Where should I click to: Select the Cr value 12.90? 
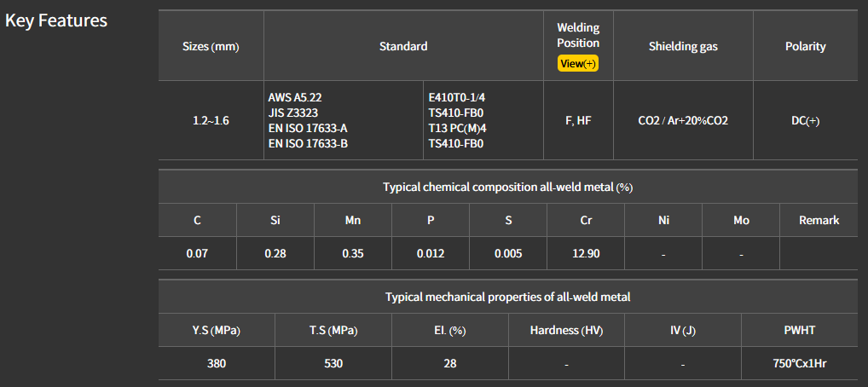coord(586,253)
